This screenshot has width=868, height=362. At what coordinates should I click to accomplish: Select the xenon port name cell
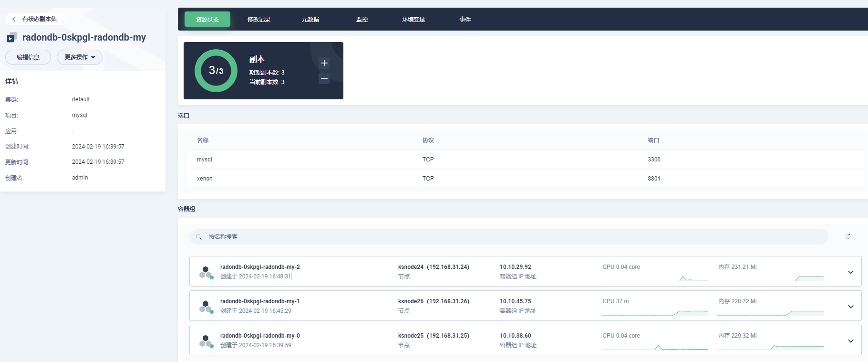pos(205,179)
